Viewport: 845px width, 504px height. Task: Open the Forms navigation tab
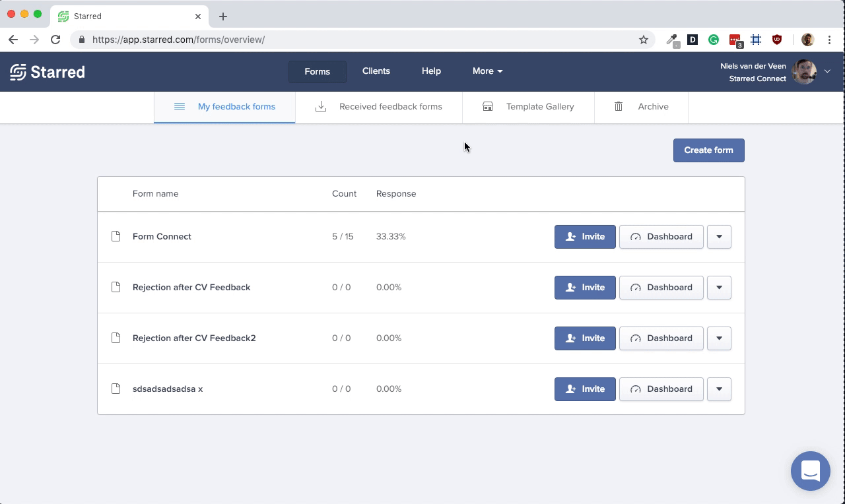pyautogui.click(x=317, y=71)
